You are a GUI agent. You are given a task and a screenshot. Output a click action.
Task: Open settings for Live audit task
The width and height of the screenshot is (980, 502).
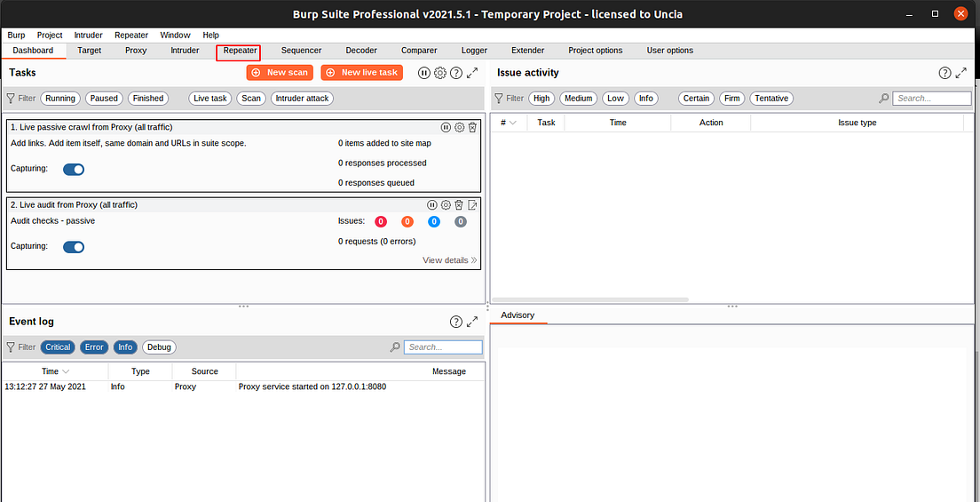click(446, 204)
